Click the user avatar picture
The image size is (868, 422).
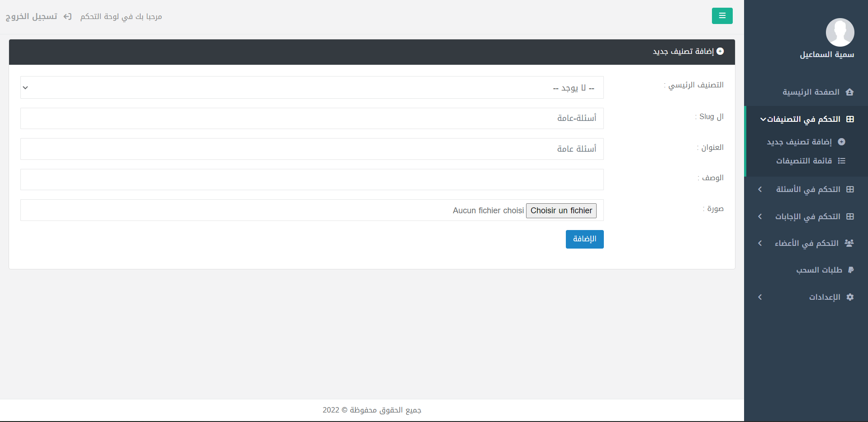(x=840, y=32)
